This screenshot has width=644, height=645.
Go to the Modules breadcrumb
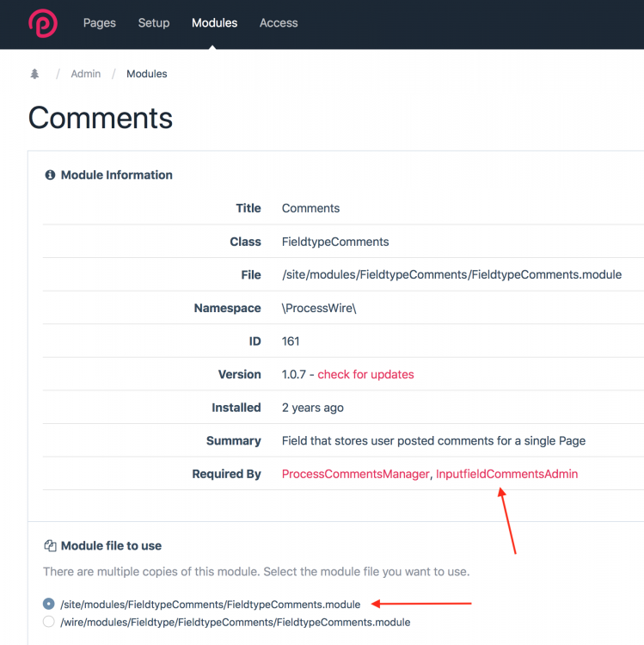(147, 74)
